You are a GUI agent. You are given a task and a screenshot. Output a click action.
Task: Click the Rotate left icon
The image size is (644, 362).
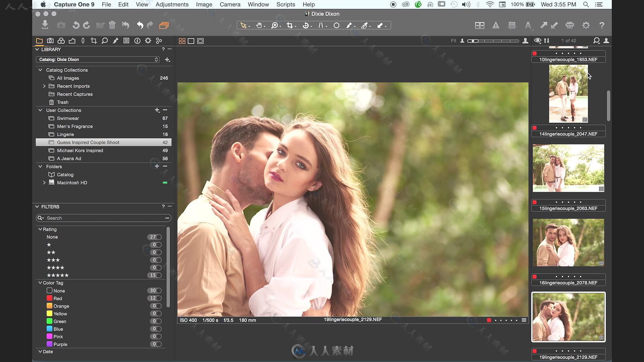[x=76, y=25]
